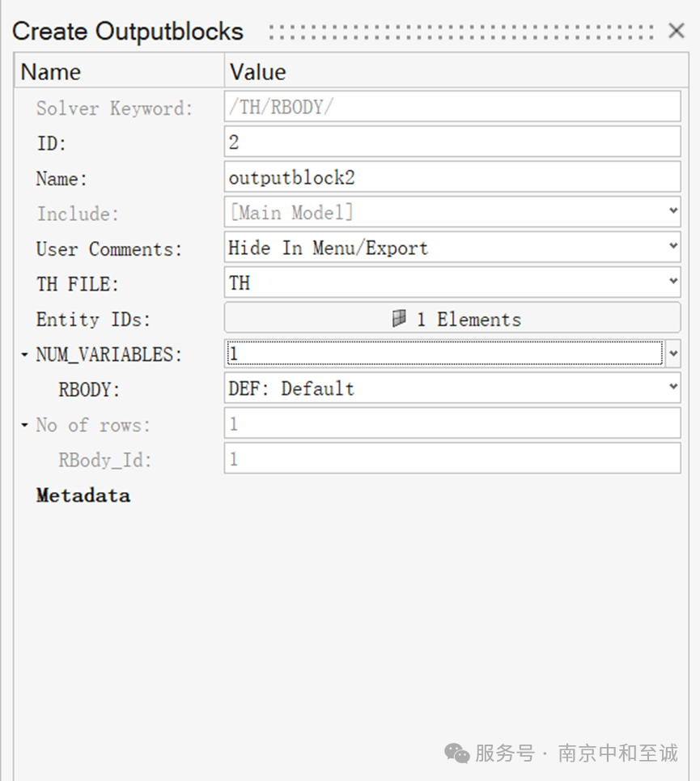Viewport: 700px width, 781px height.
Task: Click the ID value field
Action: point(452,142)
